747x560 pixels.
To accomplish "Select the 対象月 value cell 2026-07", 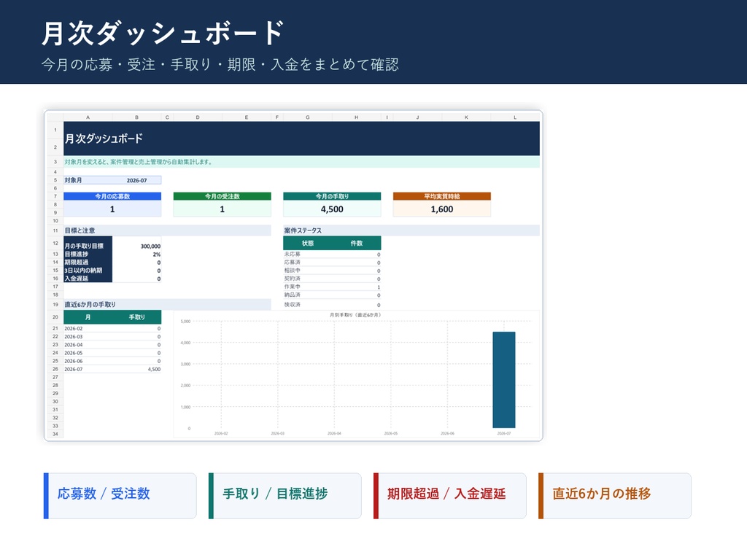I will [x=136, y=181].
